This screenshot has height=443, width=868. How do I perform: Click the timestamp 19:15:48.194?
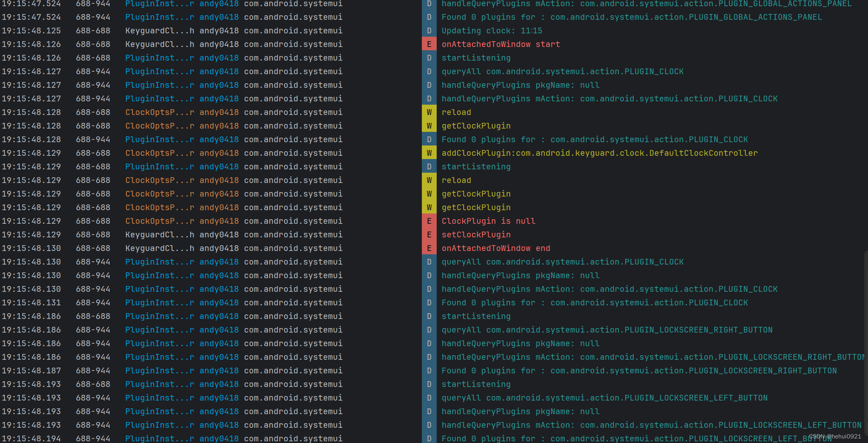31,438
